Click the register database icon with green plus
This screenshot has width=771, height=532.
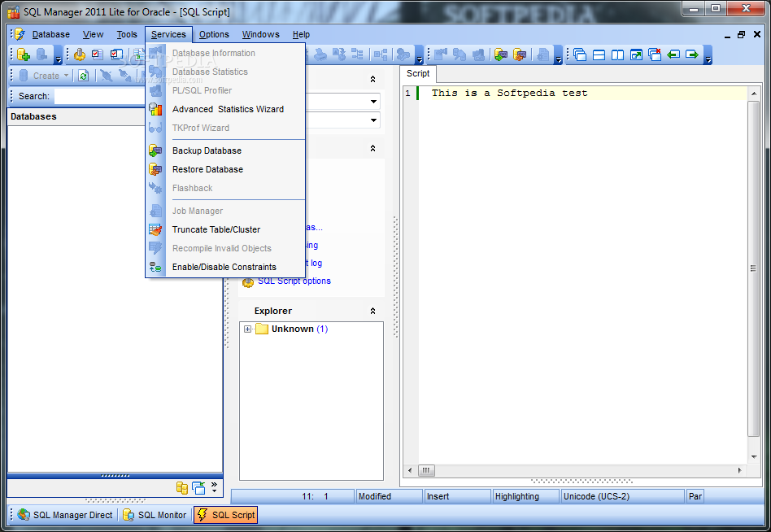23,55
